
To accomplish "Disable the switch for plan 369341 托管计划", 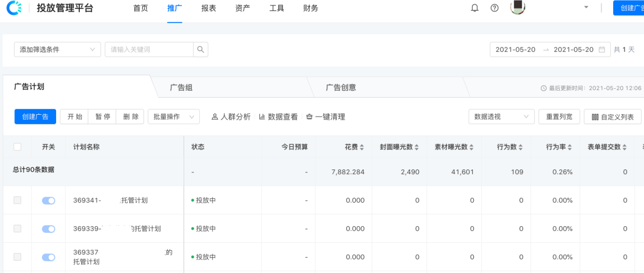I will point(48,200).
